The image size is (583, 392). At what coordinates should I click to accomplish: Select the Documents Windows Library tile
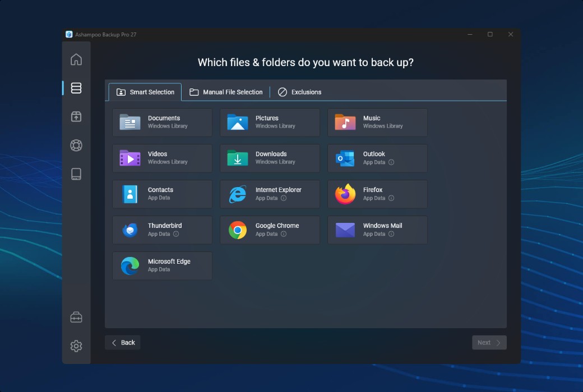click(x=162, y=122)
